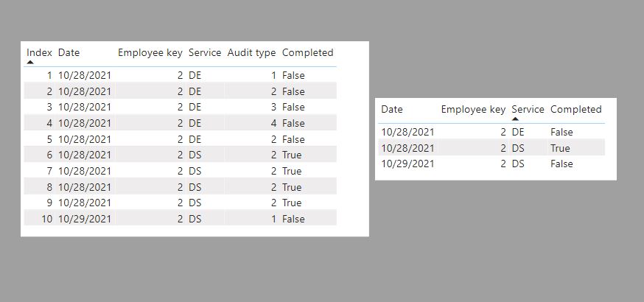Click the sort arrow under the right table's Service header
644x302 pixels.
coord(515,119)
